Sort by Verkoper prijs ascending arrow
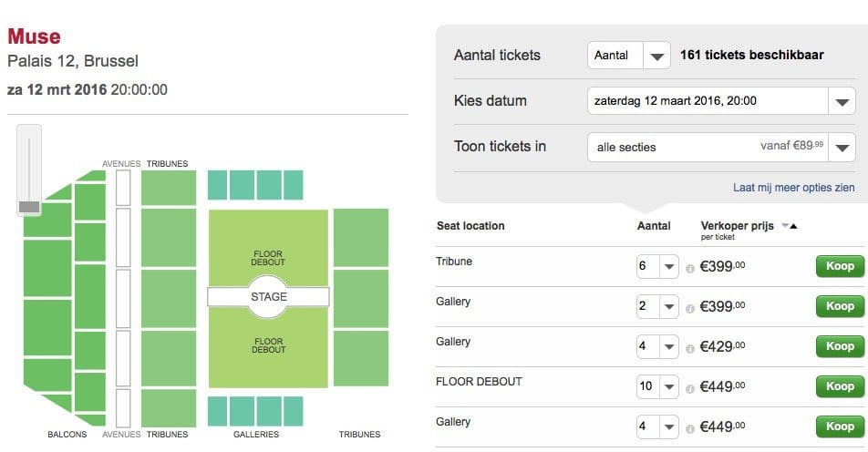 click(794, 226)
